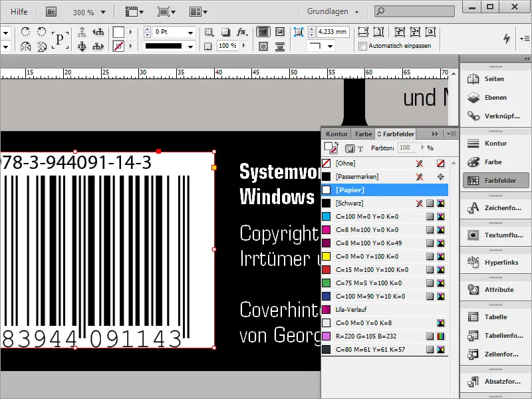Enable Automatisch einpassen checkbox
The image size is (532, 399).
click(x=362, y=46)
